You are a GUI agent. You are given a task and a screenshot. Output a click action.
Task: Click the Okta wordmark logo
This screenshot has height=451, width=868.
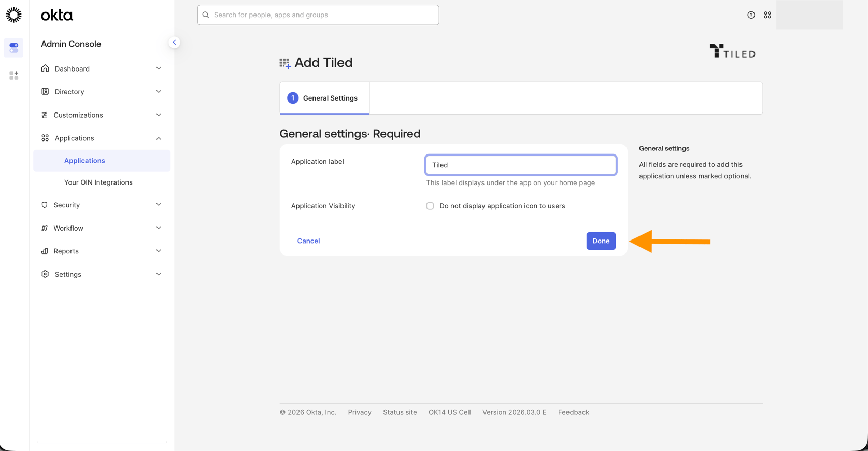[57, 15]
